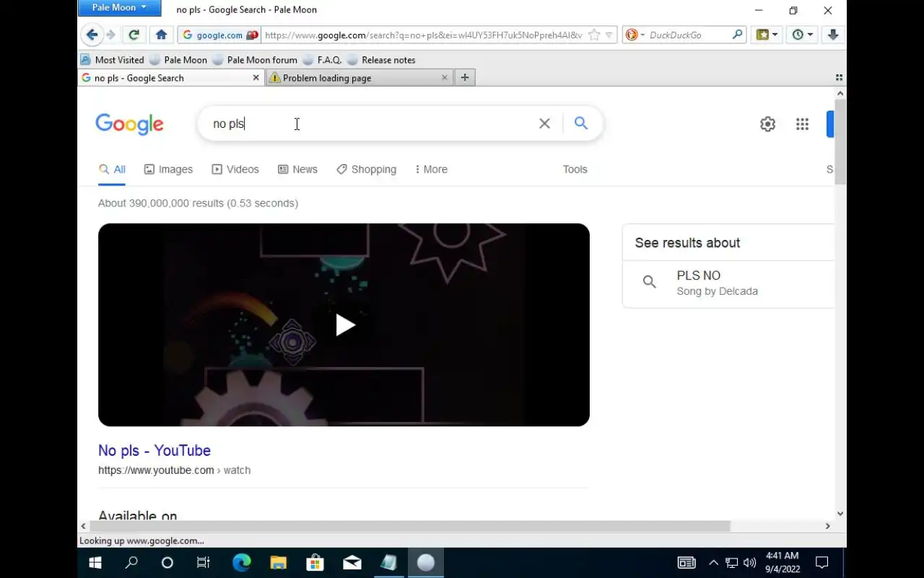This screenshot has width=924, height=578.
Task: Open the No pls - YouTube result link
Action: tap(154, 450)
